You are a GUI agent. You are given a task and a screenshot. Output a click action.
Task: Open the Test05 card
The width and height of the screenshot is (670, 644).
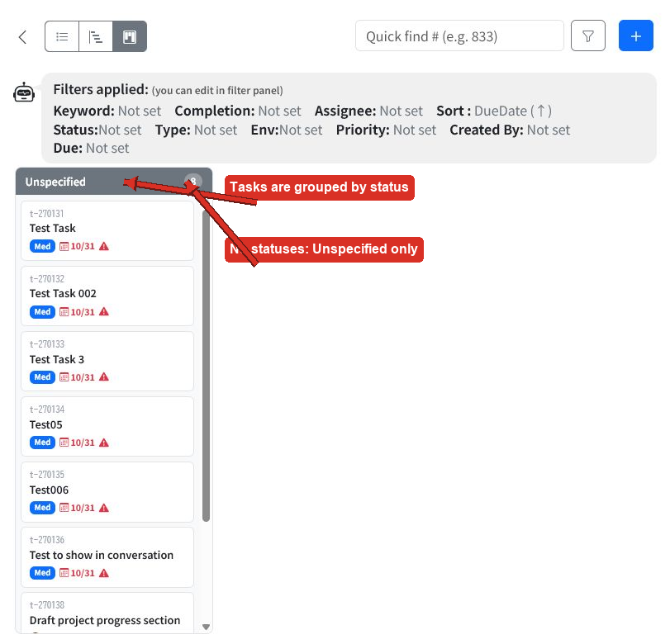coord(107,427)
